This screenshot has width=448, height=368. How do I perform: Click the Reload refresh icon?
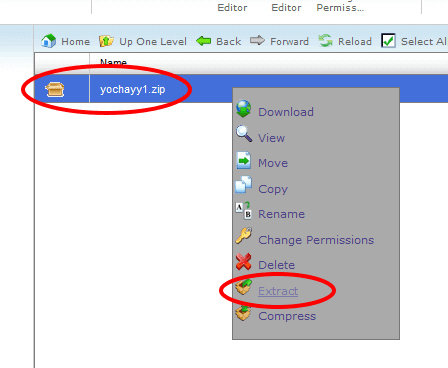pyautogui.click(x=325, y=41)
